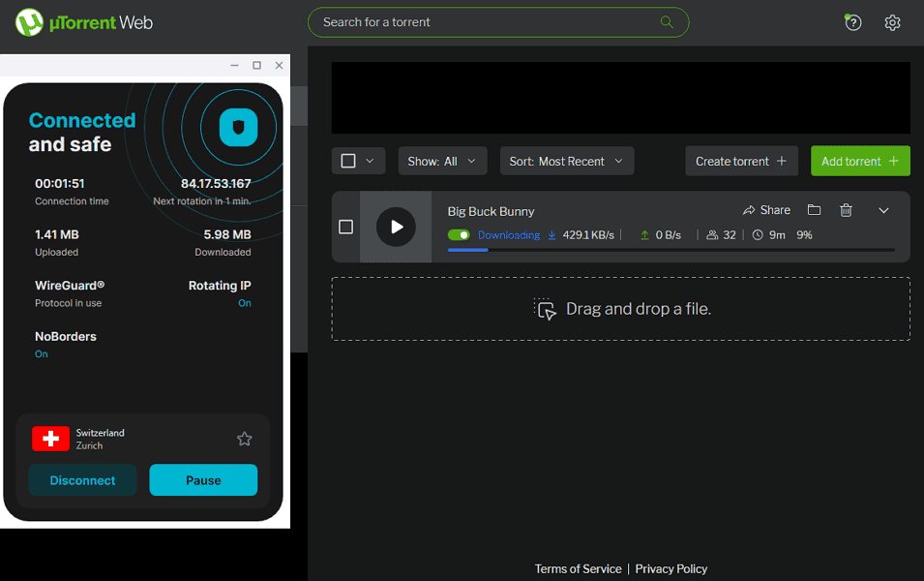Open the Show: All filter dropdown
The image size is (924, 581).
click(442, 161)
